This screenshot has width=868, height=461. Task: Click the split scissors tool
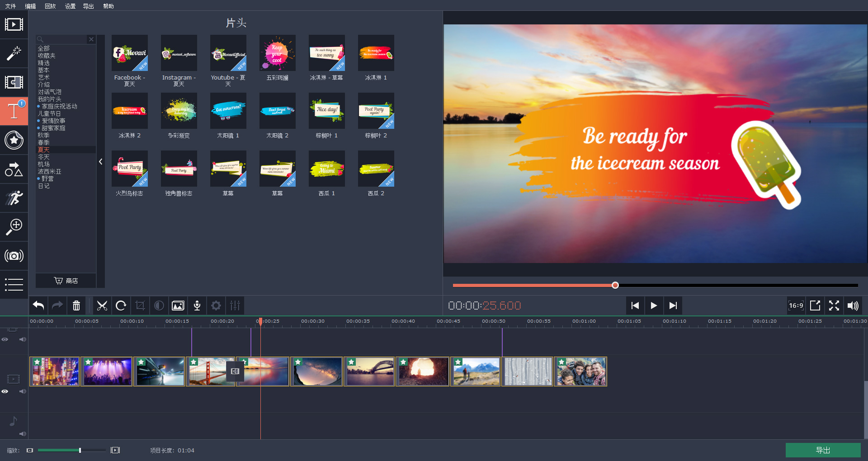(x=102, y=306)
